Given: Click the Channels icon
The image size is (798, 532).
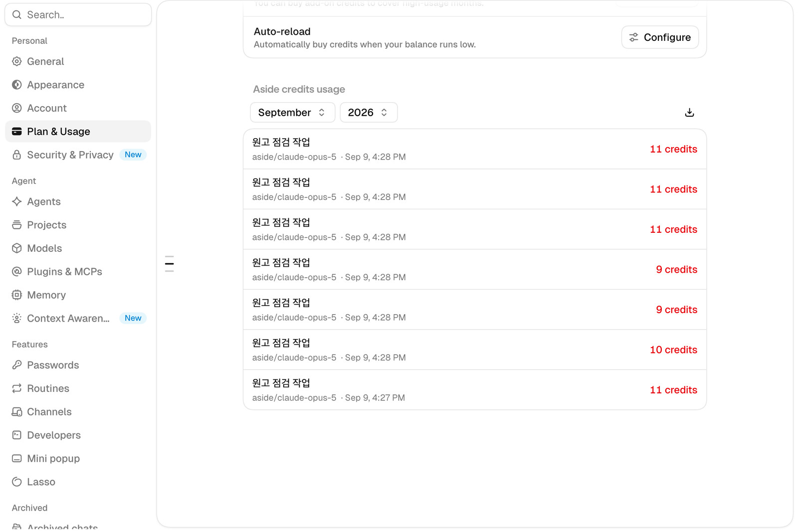Looking at the screenshot, I should tap(17, 412).
